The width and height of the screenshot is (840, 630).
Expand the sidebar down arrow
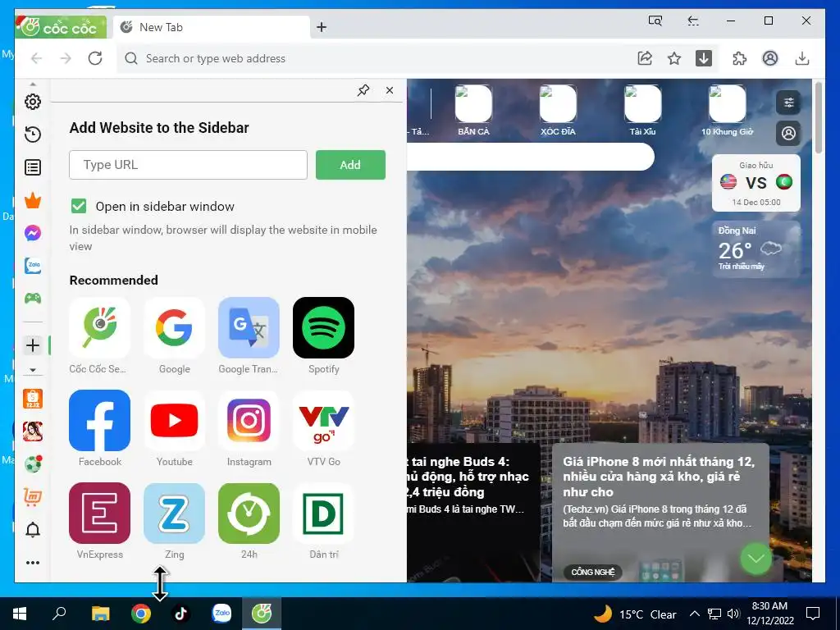pyautogui.click(x=33, y=370)
